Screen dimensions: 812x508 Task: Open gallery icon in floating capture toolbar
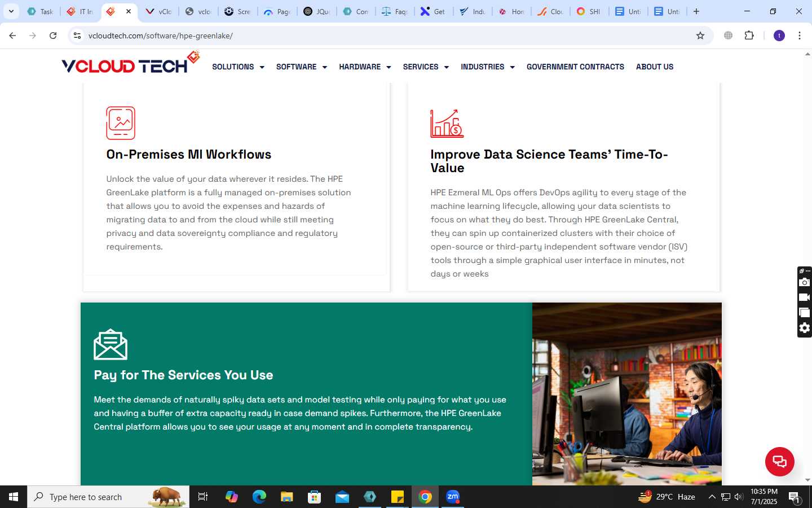click(805, 312)
